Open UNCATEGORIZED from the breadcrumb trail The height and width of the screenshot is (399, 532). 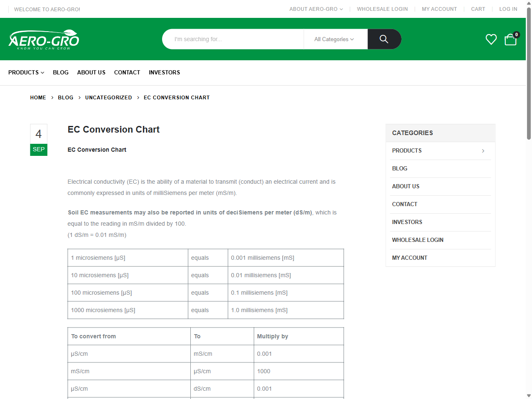coord(108,97)
